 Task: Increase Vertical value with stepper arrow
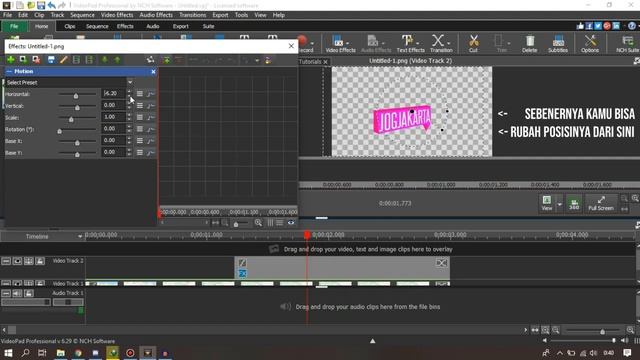(129, 103)
